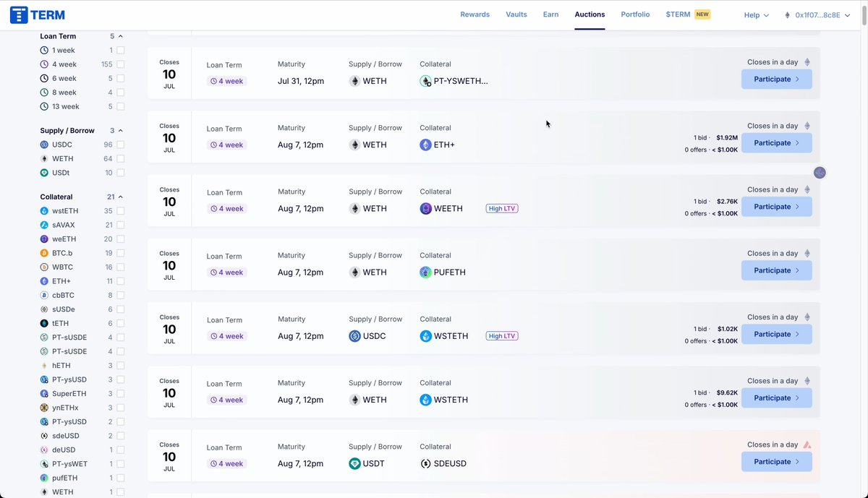Open the $TERM tab
The height and width of the screenshot is (498, 868).
click(x=678, y=14)
